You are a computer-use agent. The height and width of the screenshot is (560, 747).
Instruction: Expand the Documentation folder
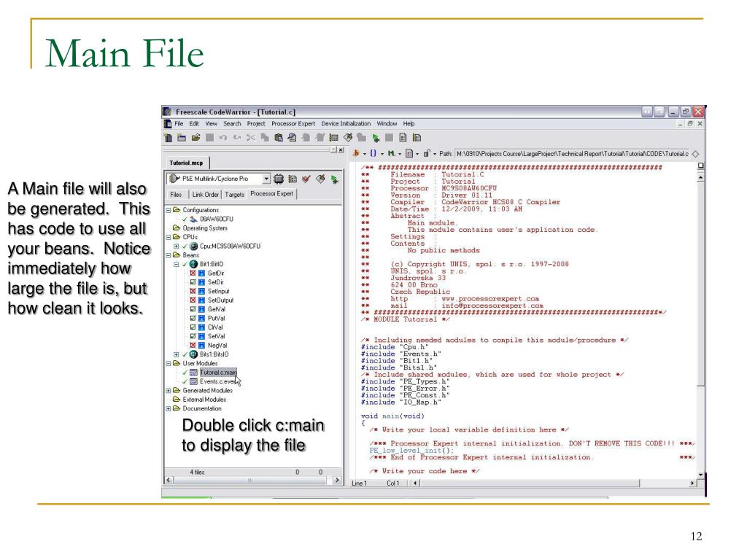tap(169, 408)
